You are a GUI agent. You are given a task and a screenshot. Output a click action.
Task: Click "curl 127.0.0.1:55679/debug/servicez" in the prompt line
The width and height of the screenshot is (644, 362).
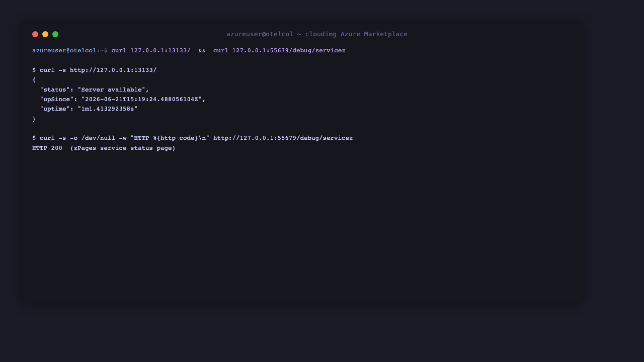click(x=279, y=51)
